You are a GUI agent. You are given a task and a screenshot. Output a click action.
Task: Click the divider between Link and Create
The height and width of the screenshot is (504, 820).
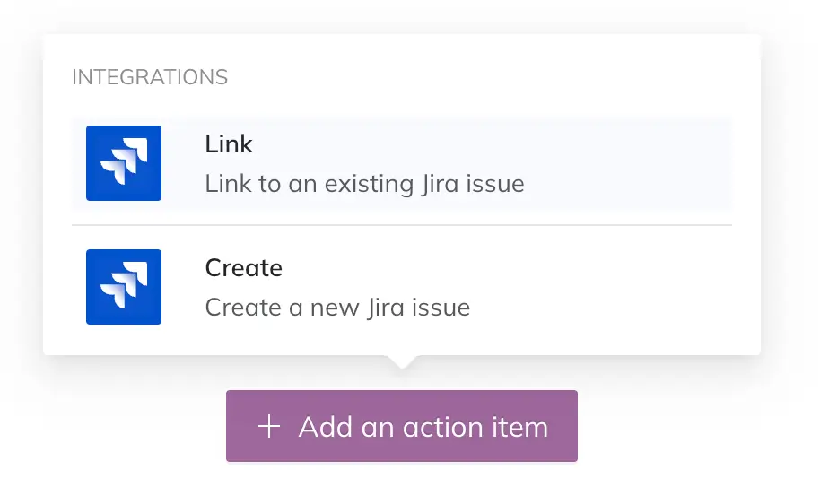(x=401, y=225)
